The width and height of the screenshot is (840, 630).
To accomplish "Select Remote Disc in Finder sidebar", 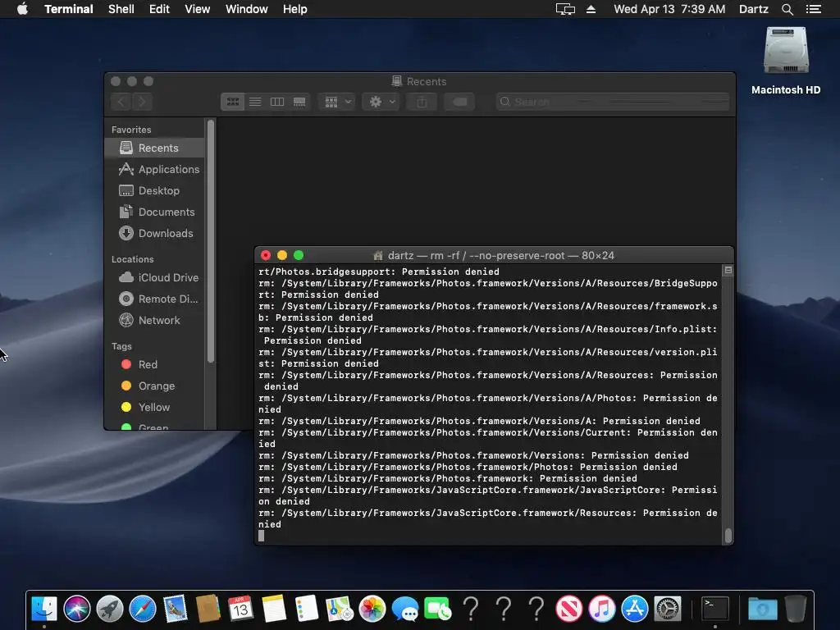I will click(x=154, y=299).
